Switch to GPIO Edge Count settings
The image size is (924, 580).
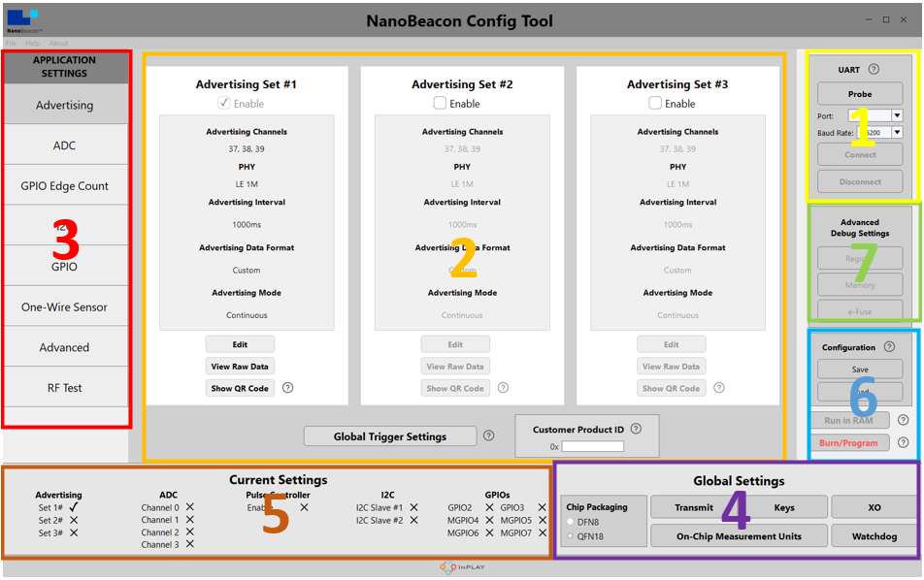point(65,185)
